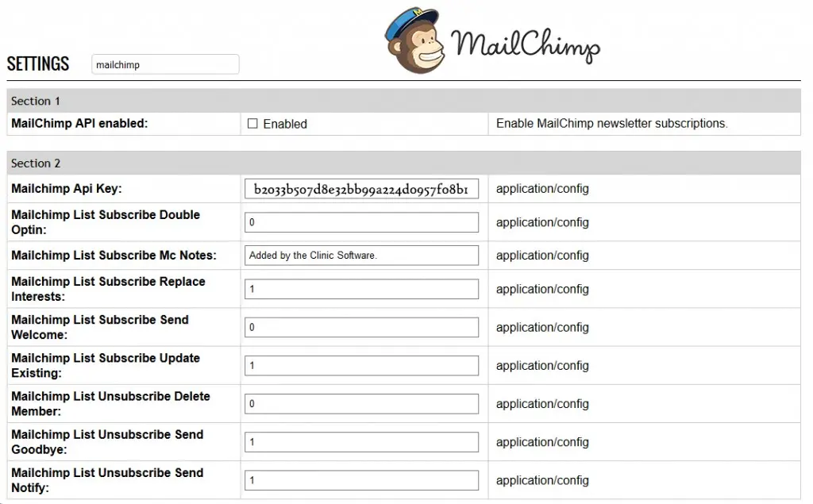Click the Section 2 header bar
This screenshot has height=504, width=813.
click(x=403, y=163)
